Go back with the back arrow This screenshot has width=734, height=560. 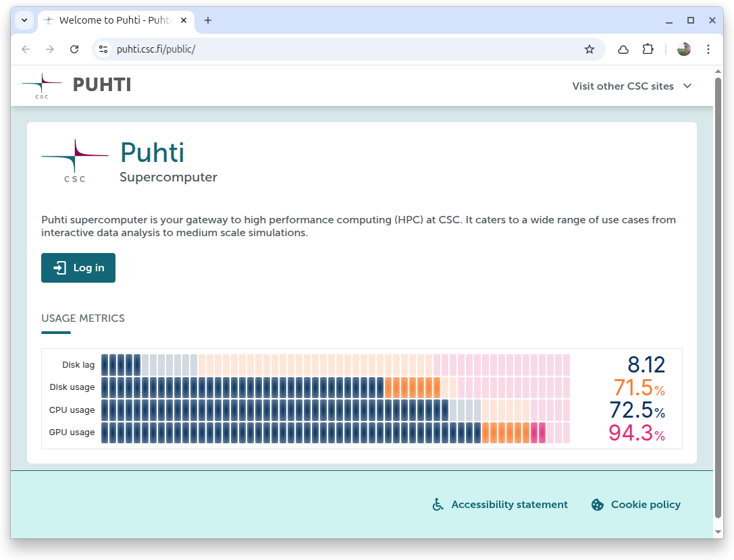pyautogui.click(x=26, y=49)
